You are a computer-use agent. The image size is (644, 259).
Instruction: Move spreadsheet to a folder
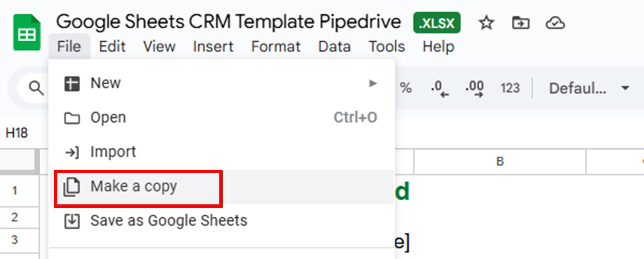tap(521, 23)
